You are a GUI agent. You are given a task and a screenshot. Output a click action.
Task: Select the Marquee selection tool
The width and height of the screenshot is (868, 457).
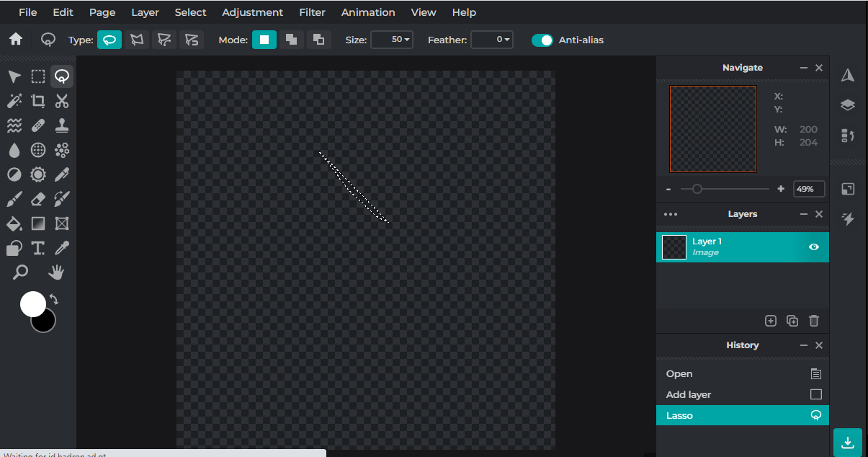(38, 77)
